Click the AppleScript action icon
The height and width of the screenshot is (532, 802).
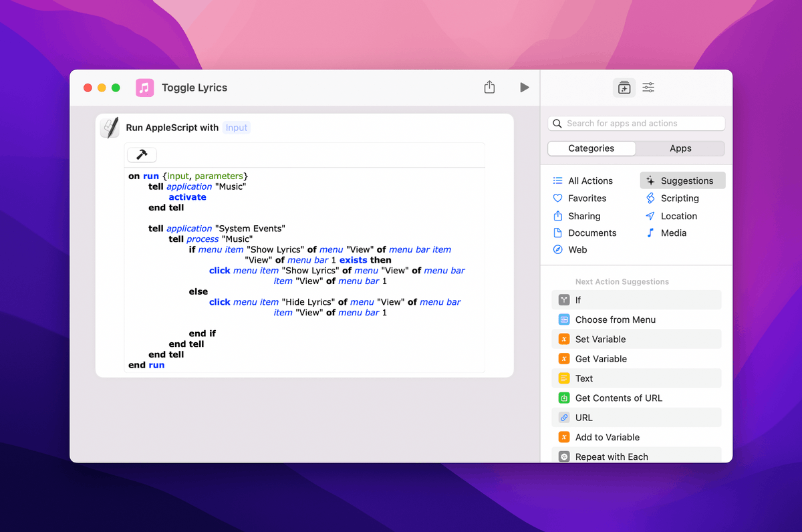coord(110,128)
